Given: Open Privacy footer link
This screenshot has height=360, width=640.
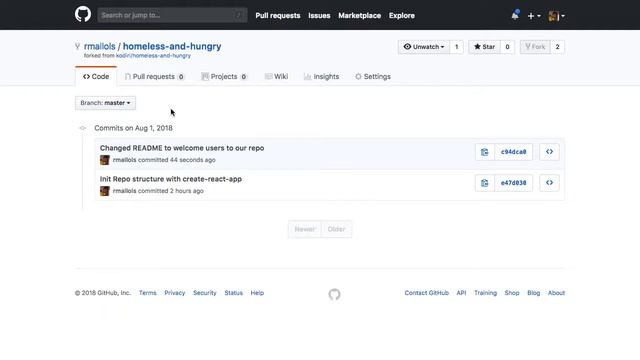Looking at the screenshot, I should (175, 293).
